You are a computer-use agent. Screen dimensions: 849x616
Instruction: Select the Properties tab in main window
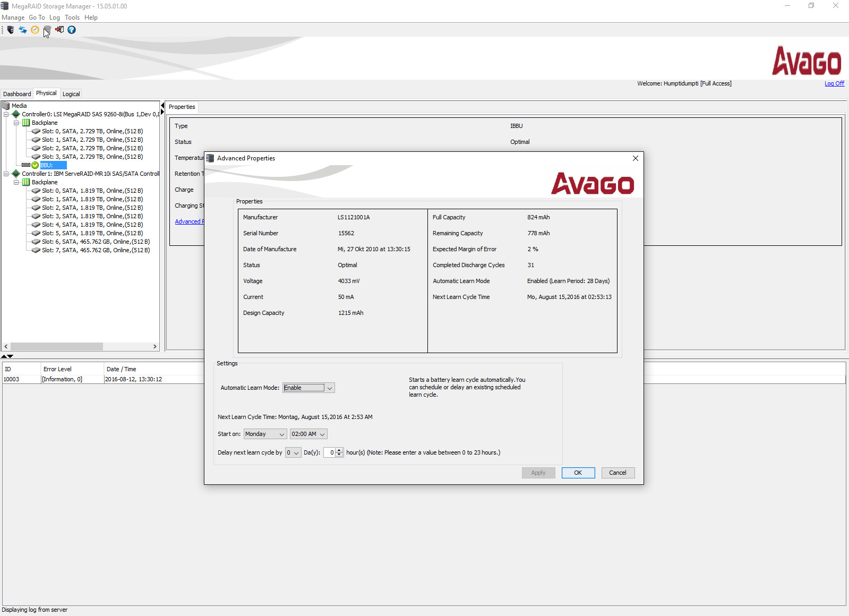182,107
